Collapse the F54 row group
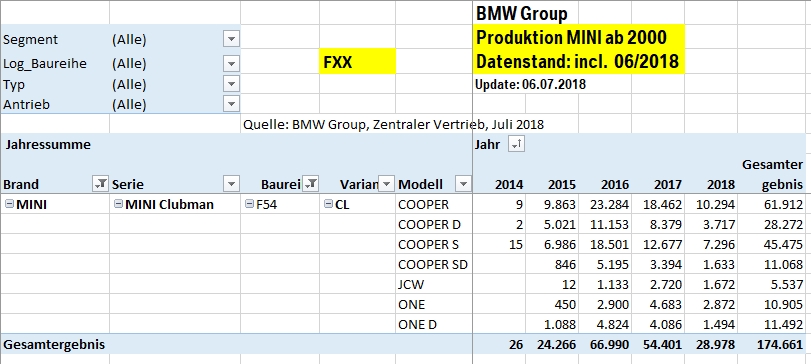The height and width of the screenshot is (364, 811). pyautogui.click(x=249, y=204)
